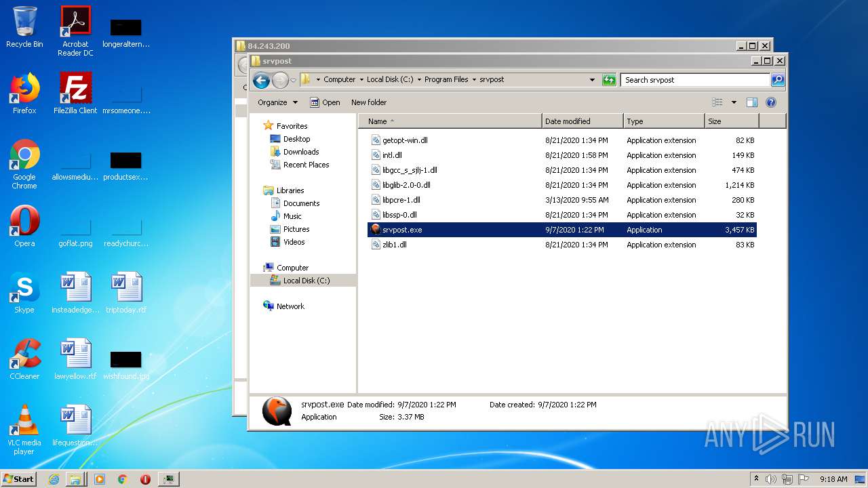Sort by Date modified column header
The image size is (868, 488).
[x=583, y=121]
